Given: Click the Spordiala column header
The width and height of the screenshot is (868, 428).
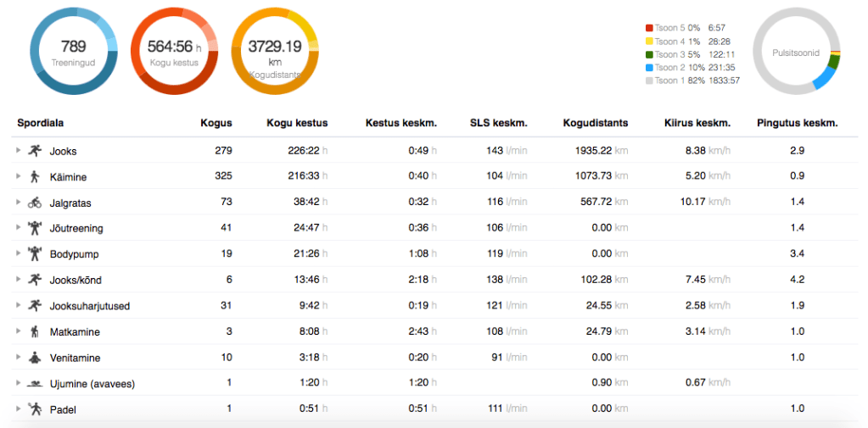Looking at the screenshot, I should [41, 123].
